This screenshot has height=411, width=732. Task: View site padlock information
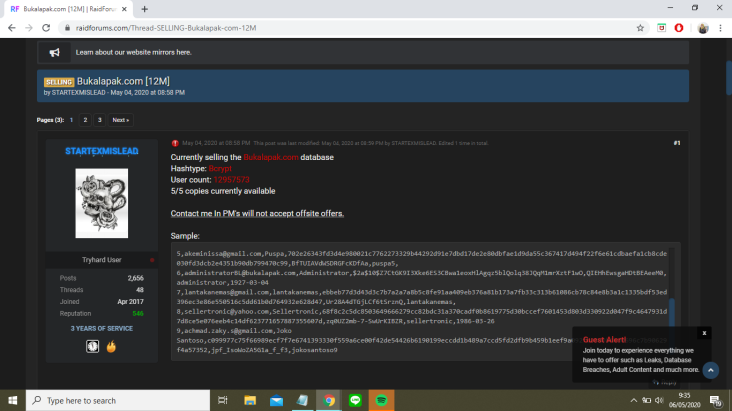click(67, 28)
